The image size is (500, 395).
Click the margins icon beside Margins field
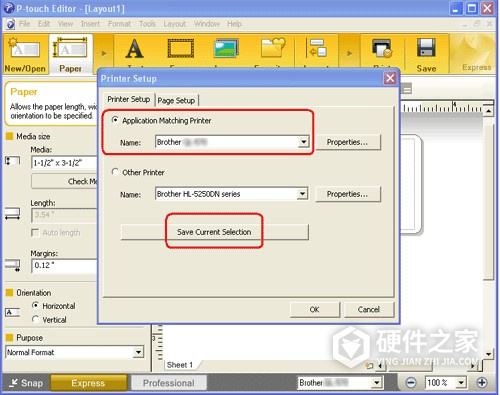[12, 265]
